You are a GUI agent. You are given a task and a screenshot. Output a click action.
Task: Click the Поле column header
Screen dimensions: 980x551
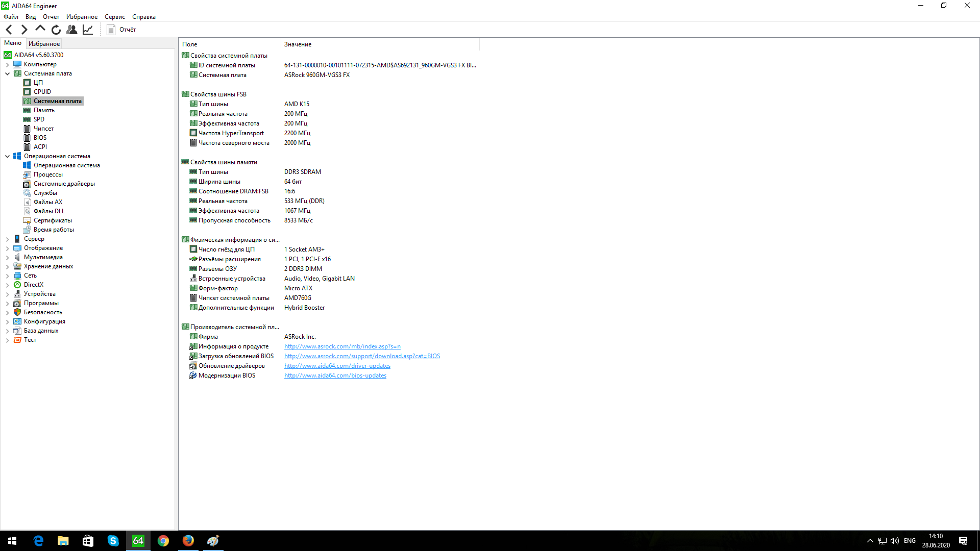[x=230, y=44]
